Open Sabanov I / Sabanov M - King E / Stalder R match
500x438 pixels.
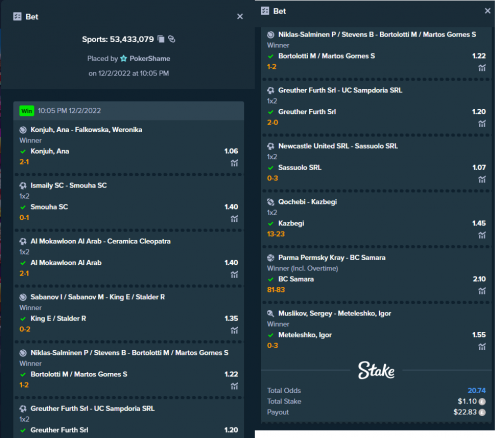click(98, 297)
